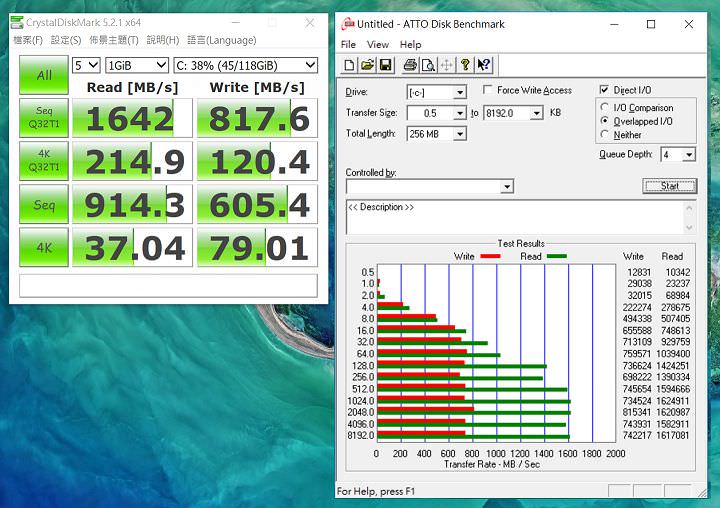Click the move arrows toolbar icon
Screen dimensions: 720x508
447,65
